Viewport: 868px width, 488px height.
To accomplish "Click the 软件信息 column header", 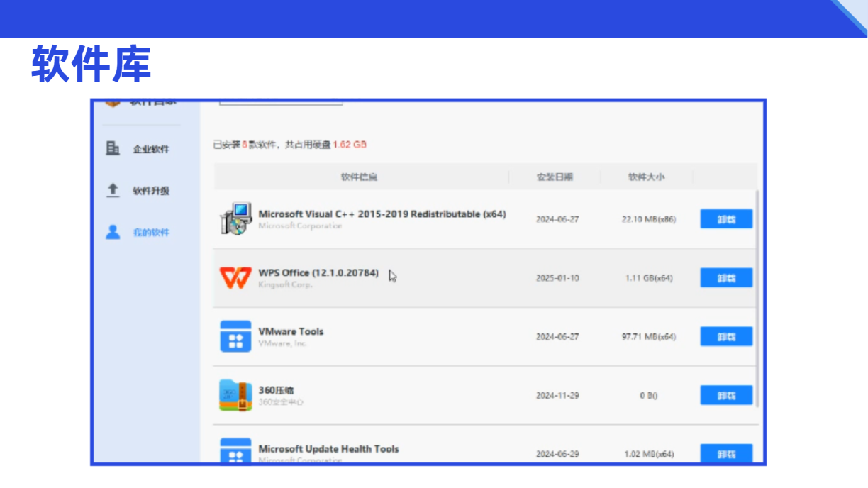I will point(360,177).
